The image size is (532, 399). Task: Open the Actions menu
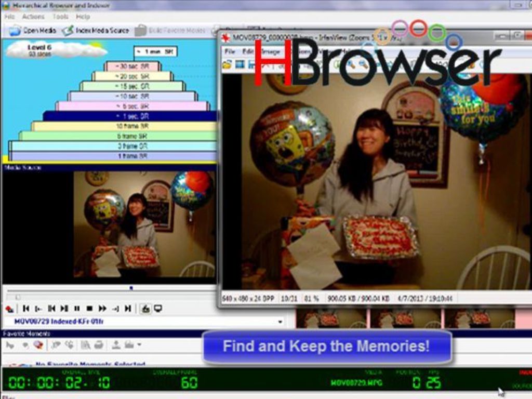coord(33,16)
